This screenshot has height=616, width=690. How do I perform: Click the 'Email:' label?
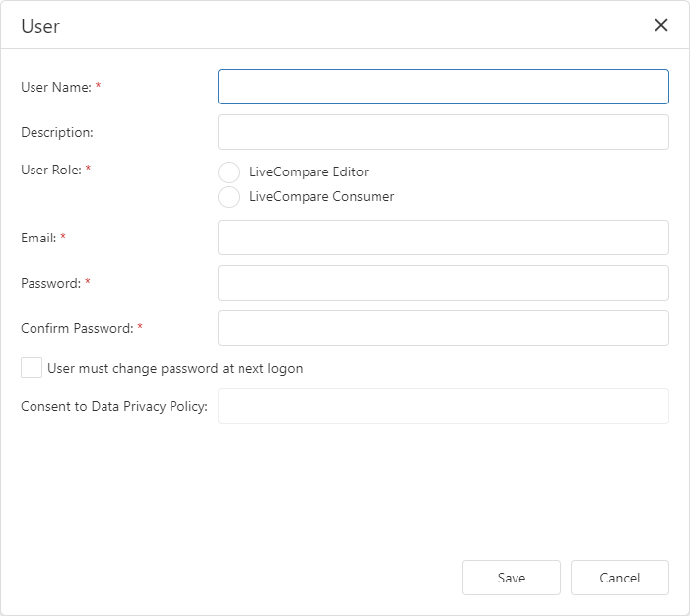(38, 239)
